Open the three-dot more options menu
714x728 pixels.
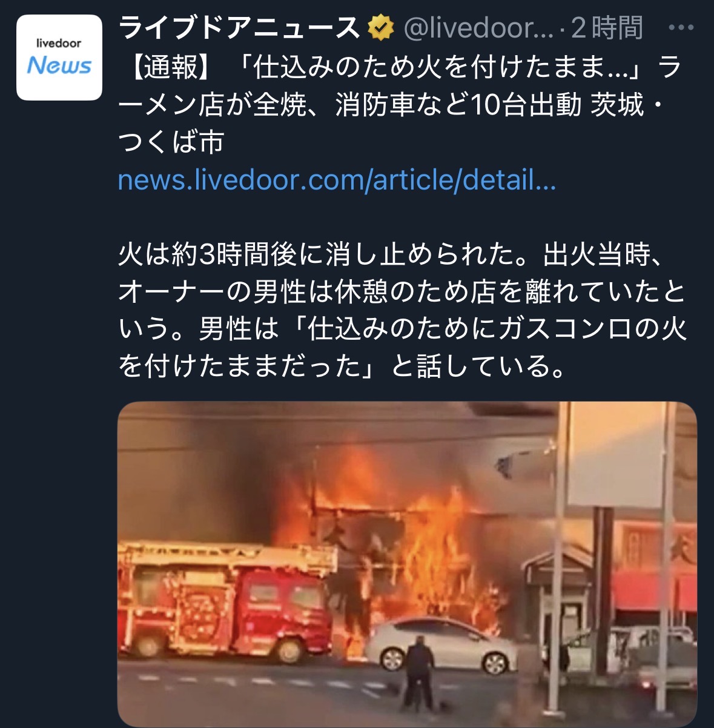[x=680, y=28]
